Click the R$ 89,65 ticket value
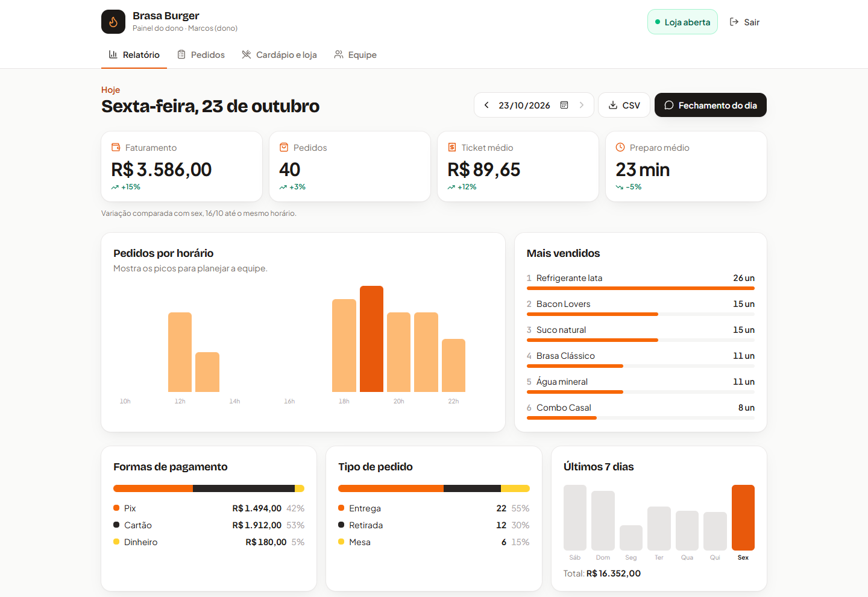868x597 pixels. (x=484, y=169)
